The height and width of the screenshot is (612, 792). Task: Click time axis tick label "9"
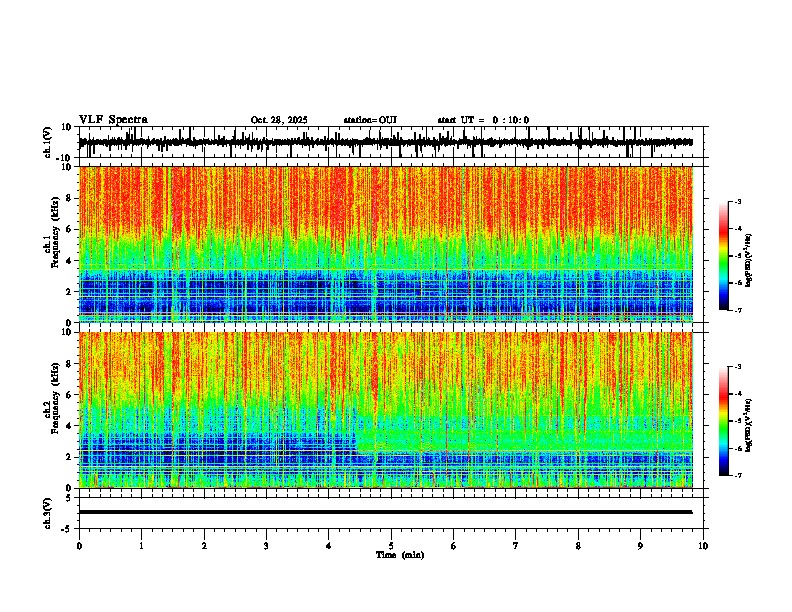[x=640, y=546]
